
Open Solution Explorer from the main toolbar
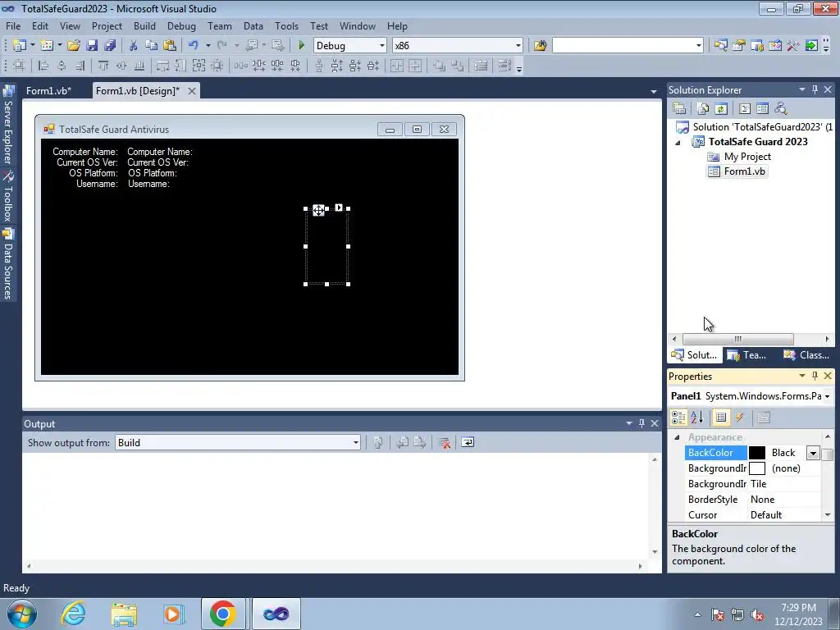720,46
